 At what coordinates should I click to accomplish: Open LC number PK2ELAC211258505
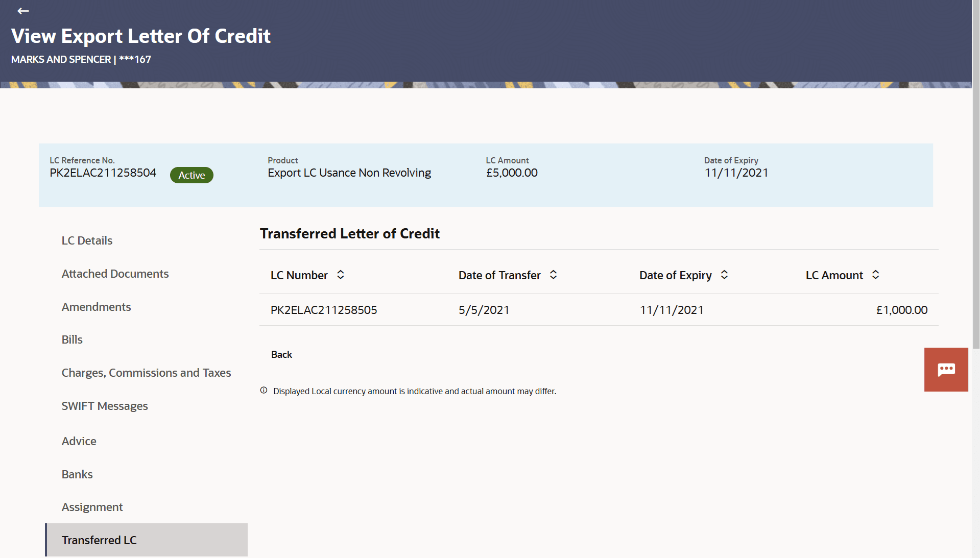[324, 309]
